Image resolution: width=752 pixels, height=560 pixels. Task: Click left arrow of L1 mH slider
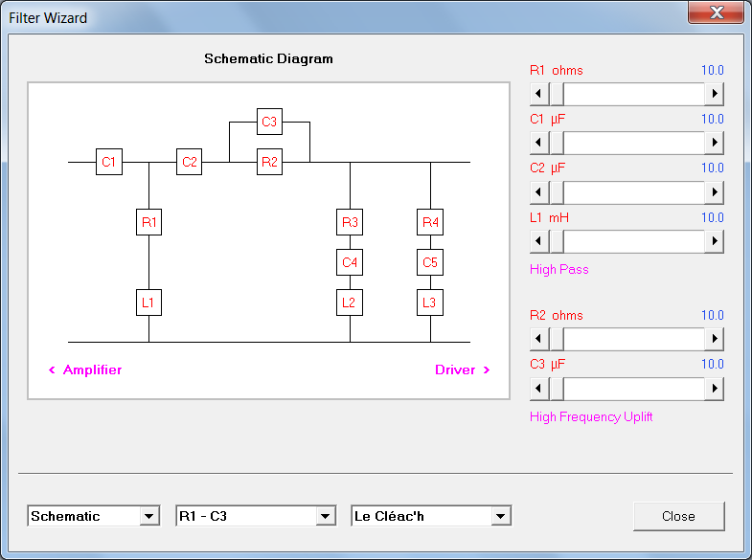tap(539, 241)
